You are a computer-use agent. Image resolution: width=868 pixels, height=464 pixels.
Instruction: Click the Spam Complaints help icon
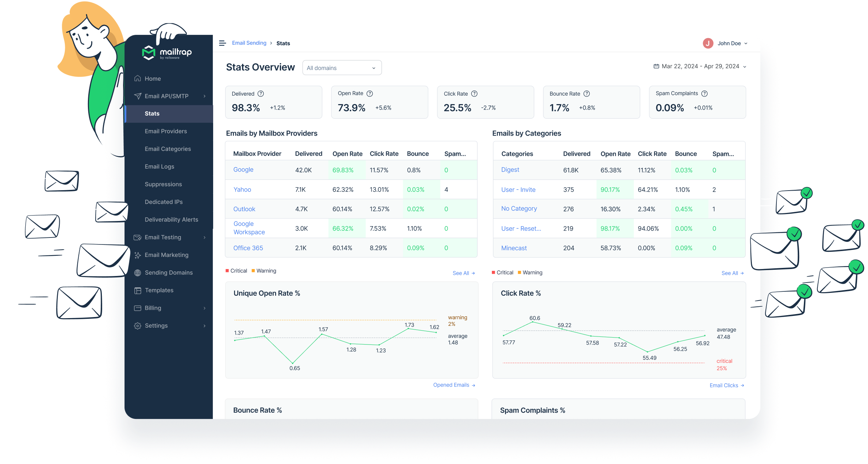pos(705,93)
